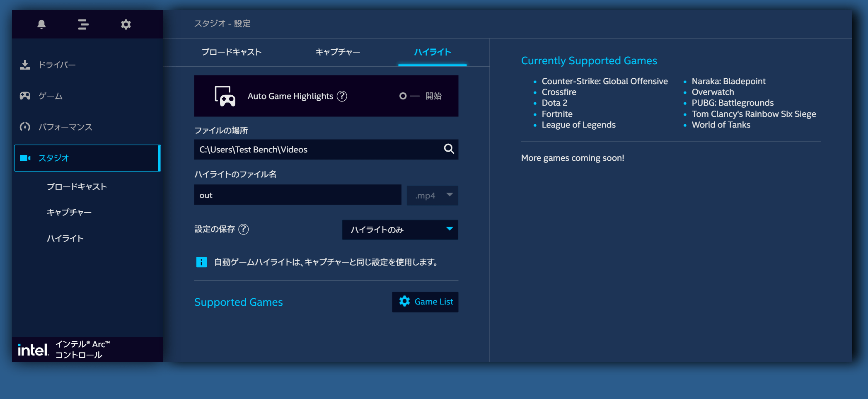
Task: Switch to the キャプチャー tab
Action: tap(338, 52)
